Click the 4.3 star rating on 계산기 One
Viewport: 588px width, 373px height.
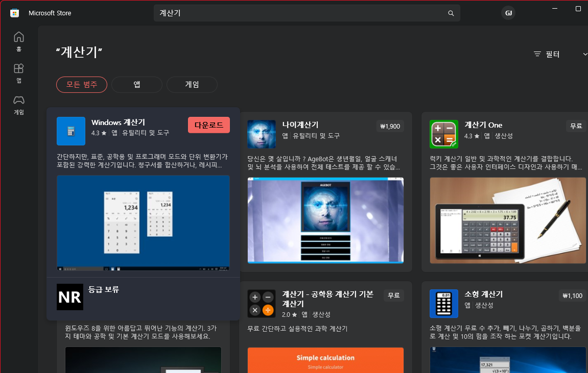pos(472,136)
